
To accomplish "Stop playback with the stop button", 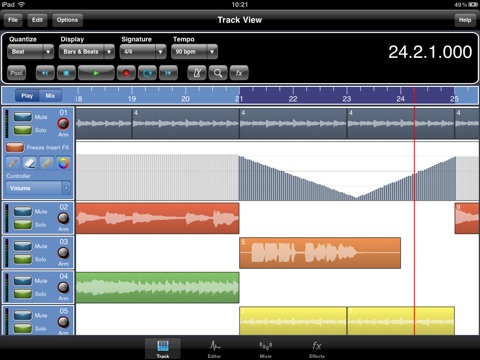I will (66, 73).
